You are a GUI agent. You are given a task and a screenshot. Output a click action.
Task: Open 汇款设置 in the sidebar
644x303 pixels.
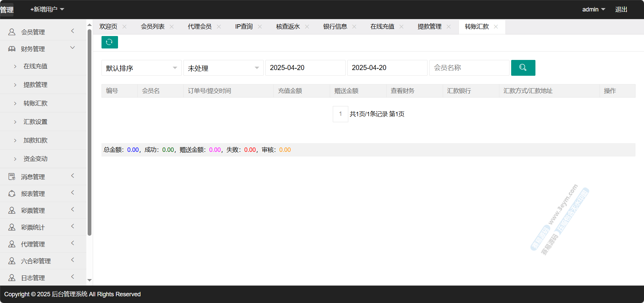coord(35,122)
